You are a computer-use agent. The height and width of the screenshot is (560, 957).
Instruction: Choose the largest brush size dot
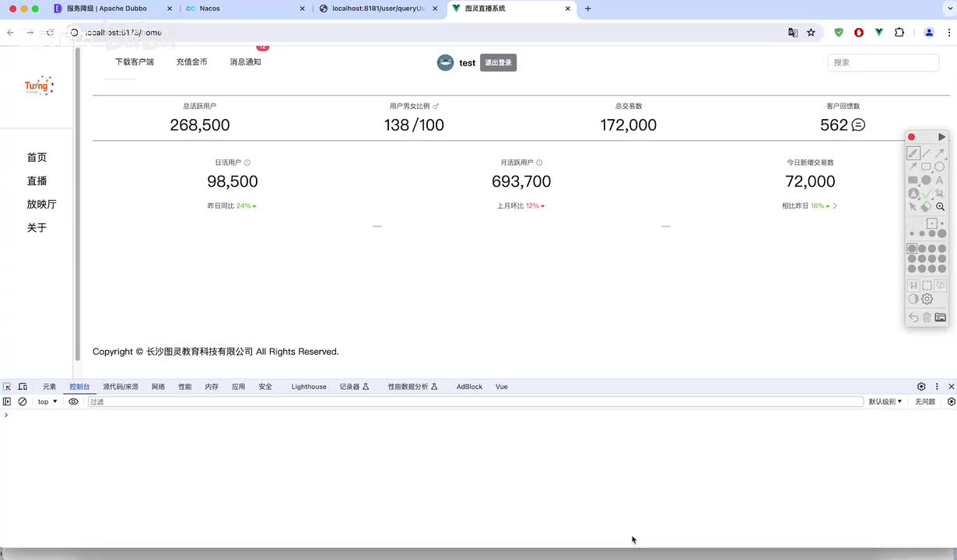pos(942,233)
